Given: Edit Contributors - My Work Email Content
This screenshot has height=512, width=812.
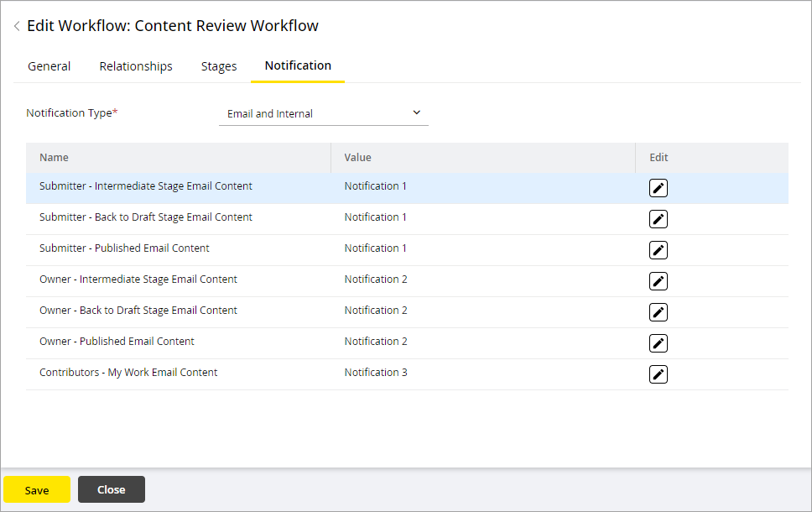Looking at the screenshot, I should [658, 374].
